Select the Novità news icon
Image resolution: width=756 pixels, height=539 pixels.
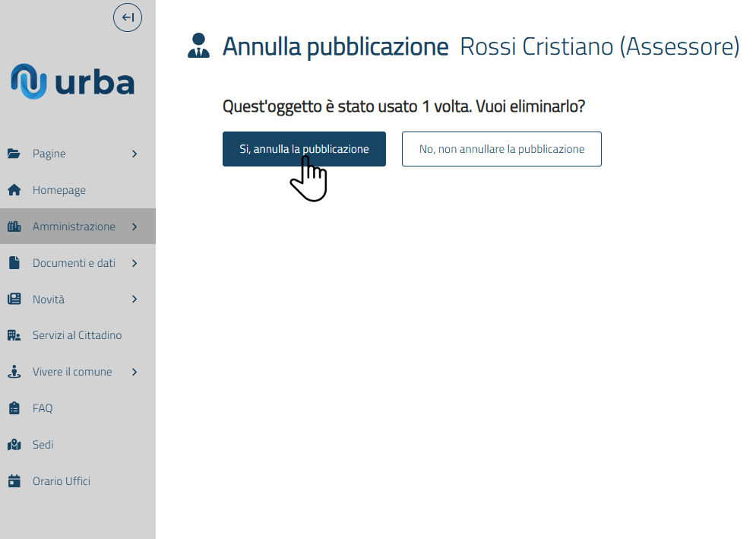pos(15,299)
